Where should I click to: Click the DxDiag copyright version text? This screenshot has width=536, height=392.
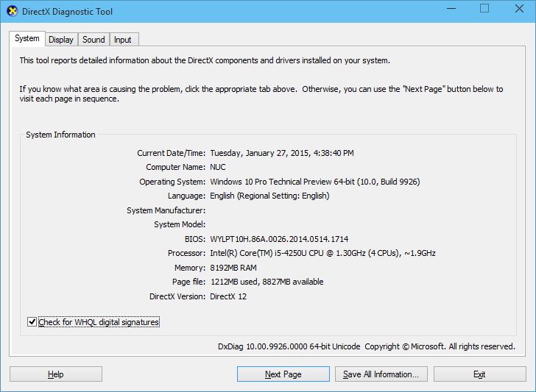[x=366, y=346]
